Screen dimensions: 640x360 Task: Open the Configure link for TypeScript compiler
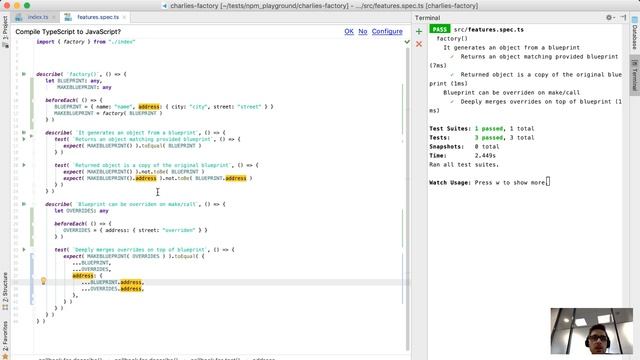click(387, 31)
